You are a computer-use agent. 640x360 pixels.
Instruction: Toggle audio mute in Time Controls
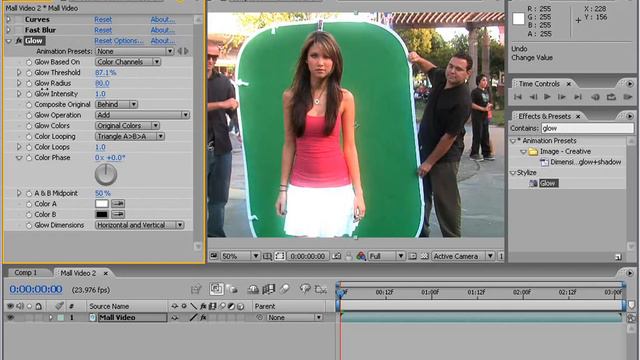tap(595, 97)
